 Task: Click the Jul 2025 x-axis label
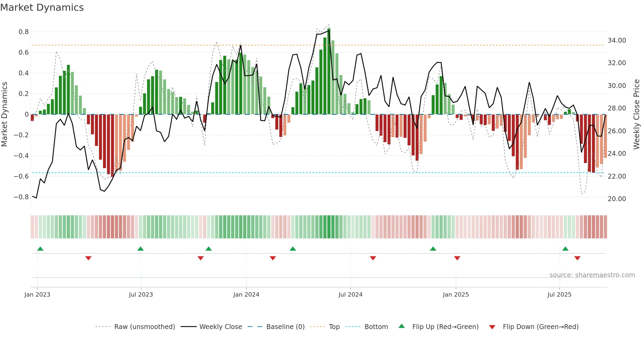(x=559, y=294)
